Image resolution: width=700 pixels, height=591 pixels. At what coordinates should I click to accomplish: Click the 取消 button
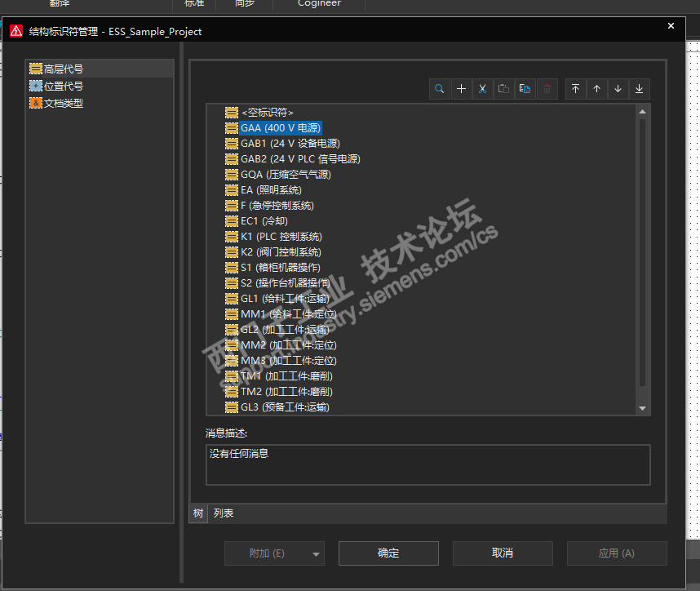pos(503,553)
